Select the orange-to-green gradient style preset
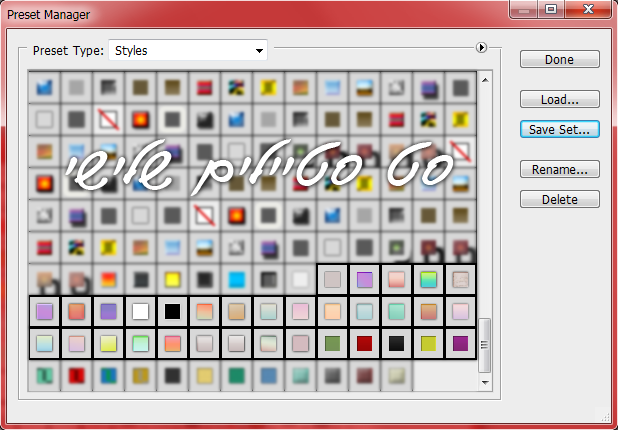This screenshot has height=430, width=618. point(205,311)
